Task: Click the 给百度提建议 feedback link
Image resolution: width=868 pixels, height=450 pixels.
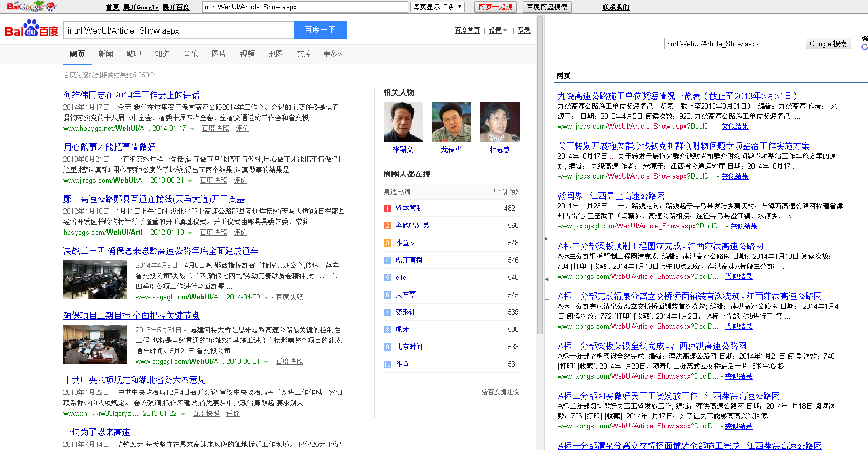Action: pyautogui.click(x=501, y=392)
